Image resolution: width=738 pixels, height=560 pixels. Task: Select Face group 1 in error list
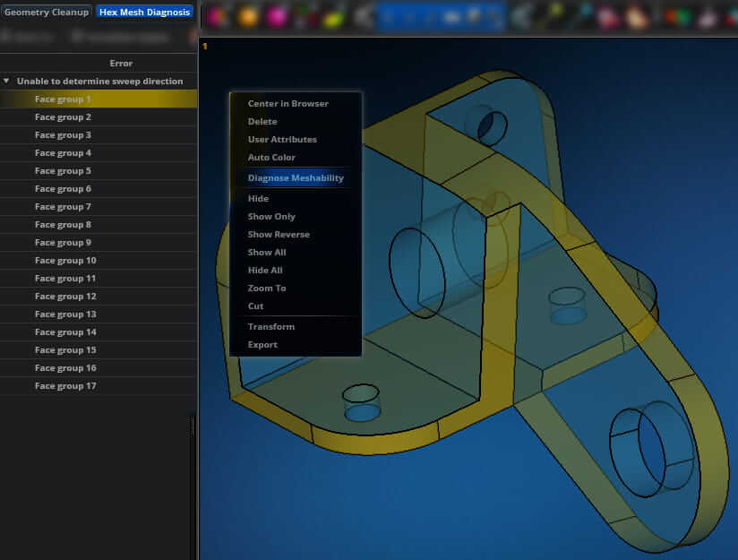pos(63,99)
